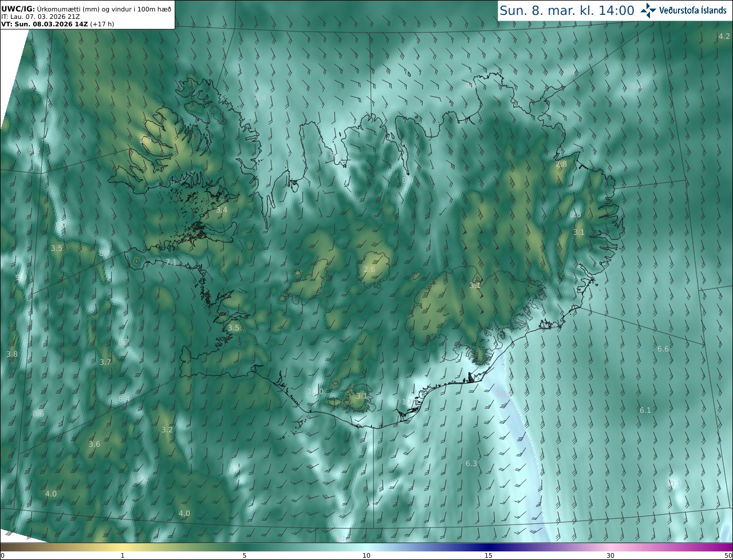Select the 'Sun. 8. mar. kl. 14:00' timestamp
Viewport: 733px width, 560px height.
click(567, 10)
